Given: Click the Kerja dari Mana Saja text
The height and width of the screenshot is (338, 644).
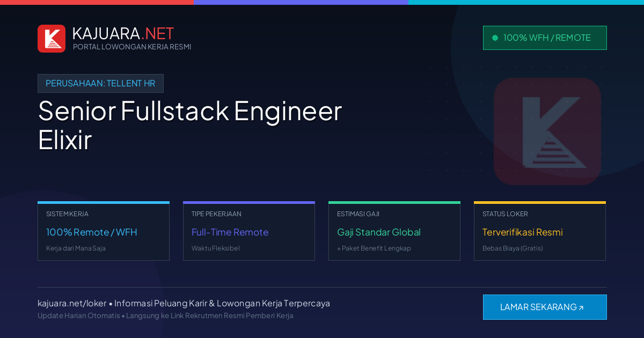Looking at the screenshot, I should click(x=76, y=248).
